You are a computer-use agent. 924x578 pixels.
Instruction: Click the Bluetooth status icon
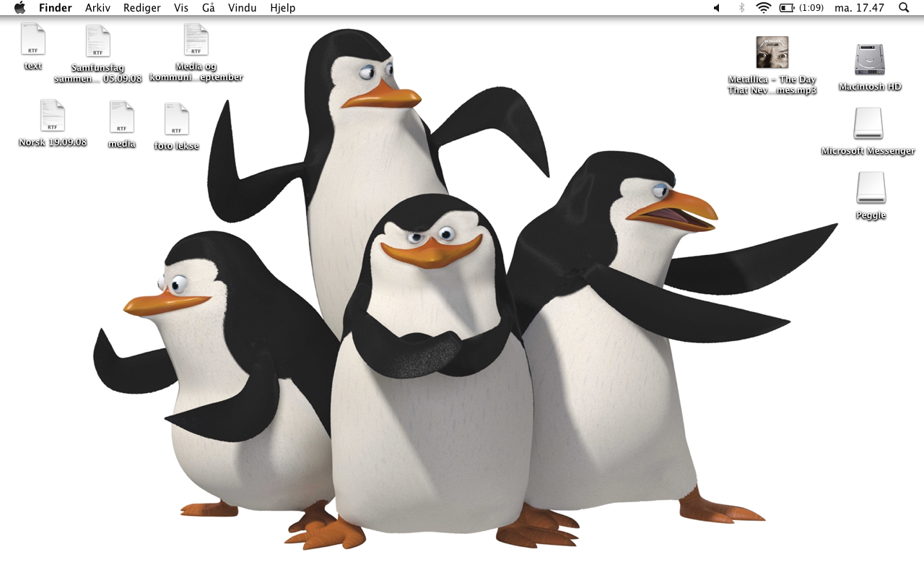coord(741,8)
